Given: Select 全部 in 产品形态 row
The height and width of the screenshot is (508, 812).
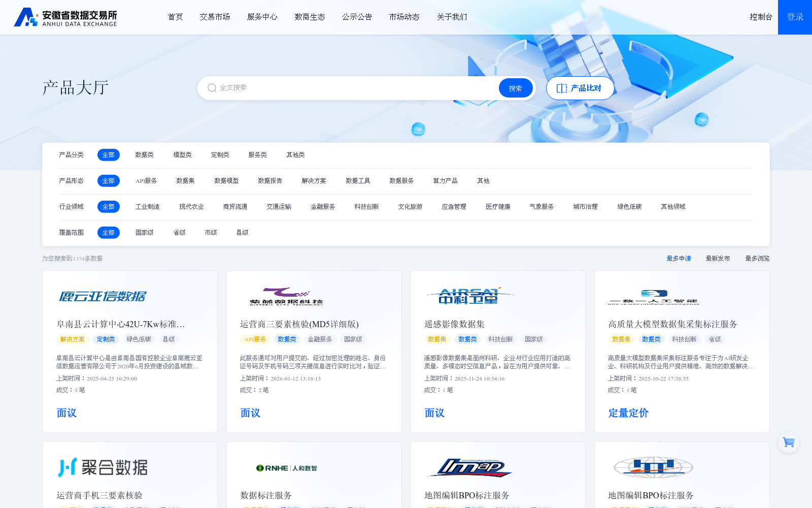Looking at the screenshot, I should 109,181.
